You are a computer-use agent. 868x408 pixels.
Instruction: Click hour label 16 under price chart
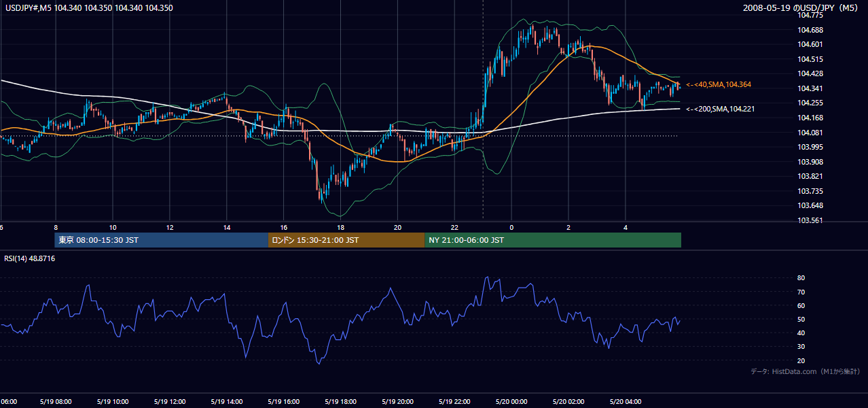click(284, 227)
